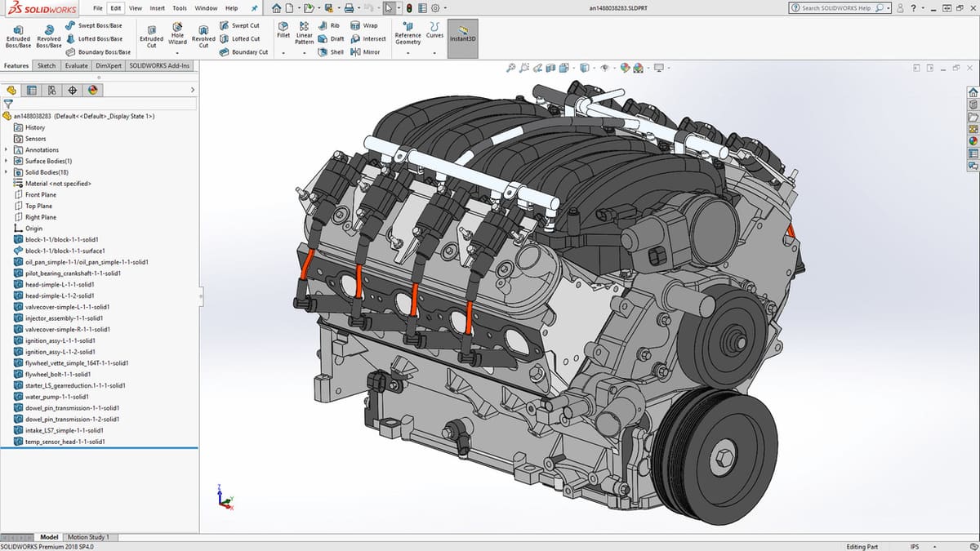Open the Insert menu
This screenshot has height=551, width=980.
coord(157,8)
